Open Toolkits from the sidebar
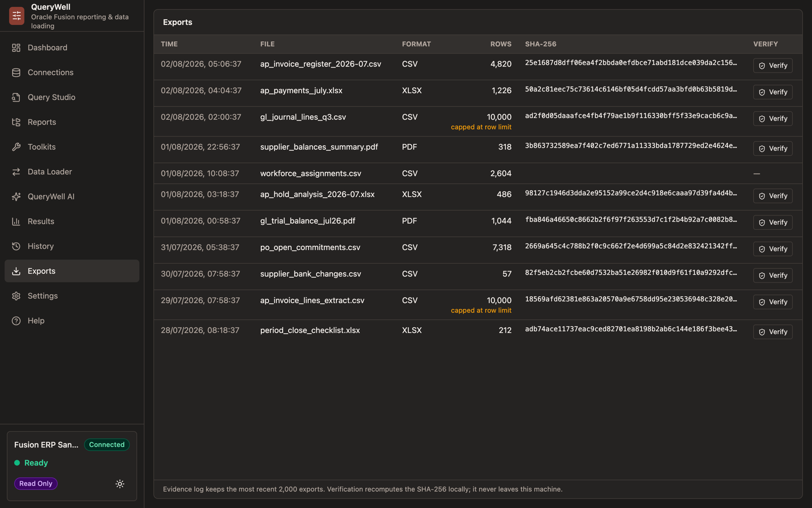The width and height of the screenshot is (812, 508). click(72, 147)
